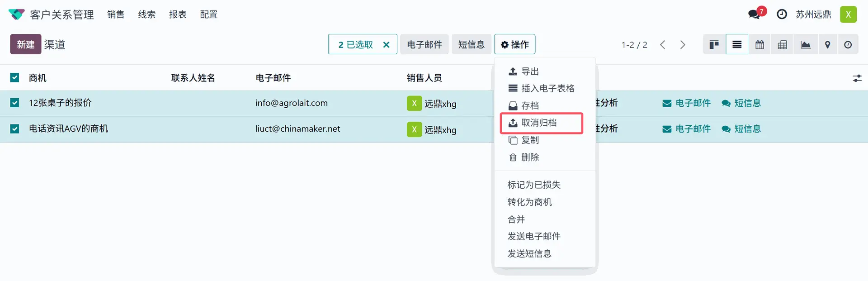Screen dimensions: 868x281
Task: Click 短信息 link in first row
Action: (741, 103)
